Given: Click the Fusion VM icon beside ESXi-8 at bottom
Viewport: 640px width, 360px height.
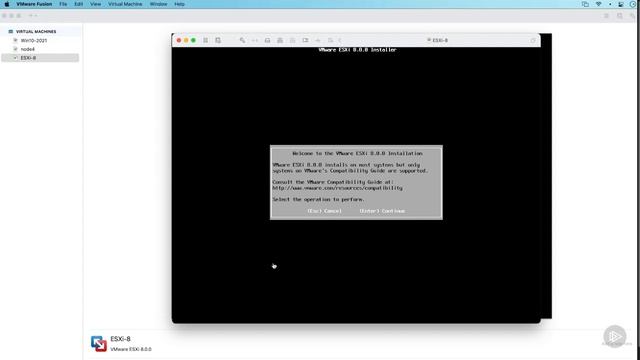Looking at the screenshot, I should click(99, 344).
